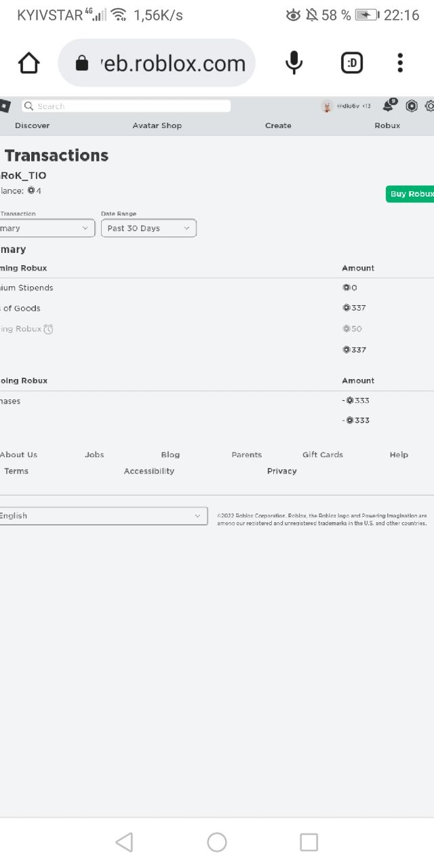Screen dimensions: 434x868
Task: Click the search magnifier icon
Action: (x=28, y=106)
